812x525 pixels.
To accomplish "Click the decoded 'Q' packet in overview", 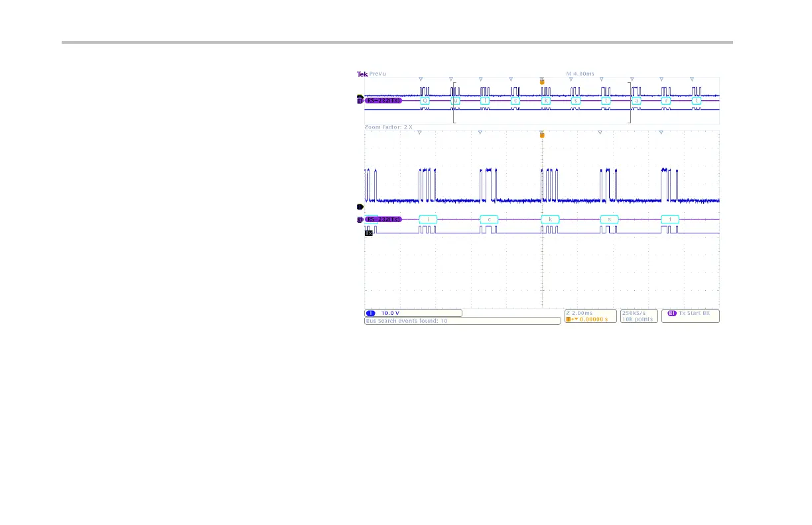I will click(x=425, y=100).
